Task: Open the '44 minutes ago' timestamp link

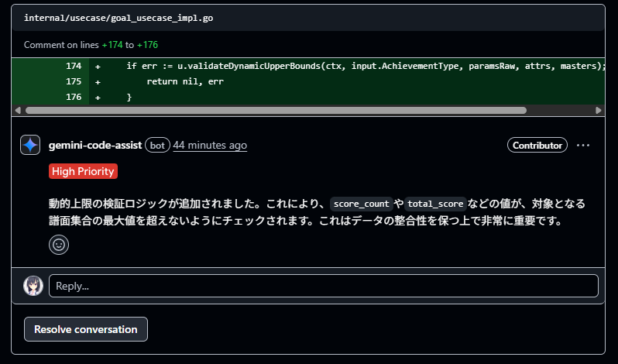Action: coord(210,146)
